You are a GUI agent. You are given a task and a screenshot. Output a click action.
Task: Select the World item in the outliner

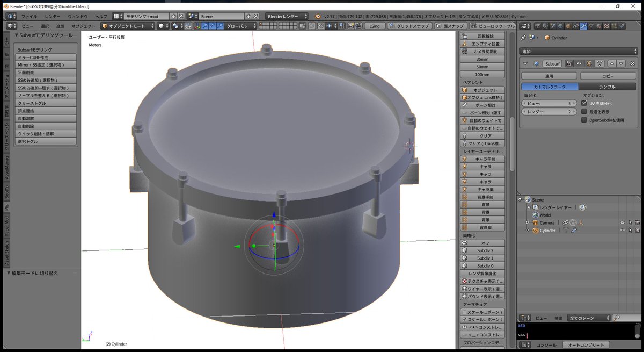545,215
